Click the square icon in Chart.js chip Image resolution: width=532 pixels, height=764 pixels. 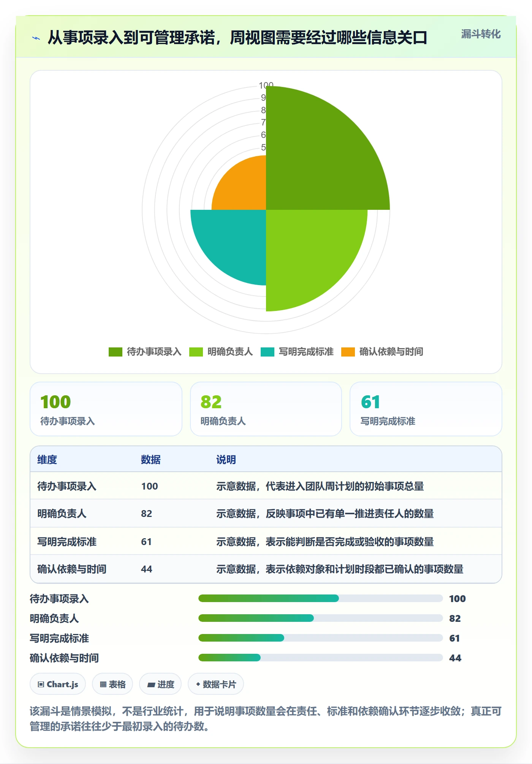point(41,685)
